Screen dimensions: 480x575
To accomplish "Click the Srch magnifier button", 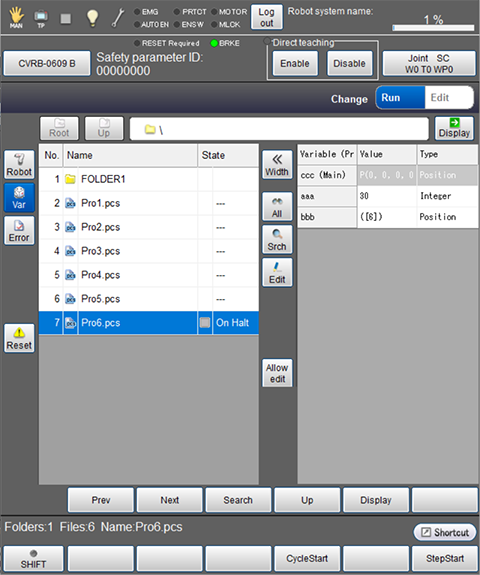I will click(x=277, y=239).
